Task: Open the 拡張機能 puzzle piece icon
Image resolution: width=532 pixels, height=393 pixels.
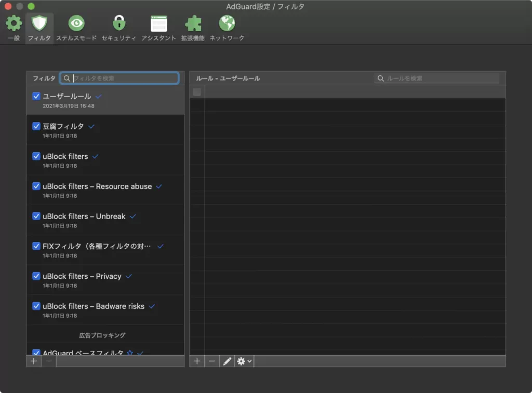Action: [x=193, y=24]
